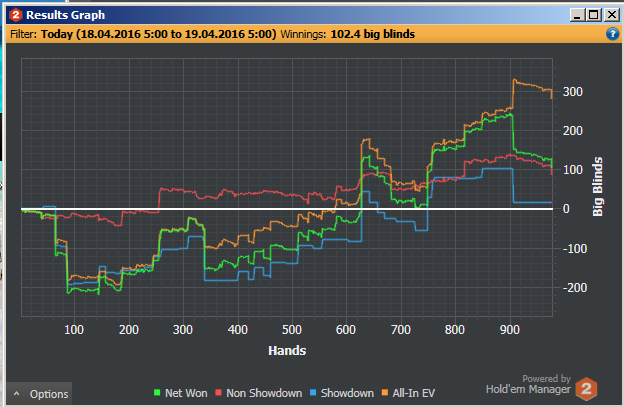The height and width of the screenshot is (407, 624).
Task: Toggle the Net Won green legend swatch
Action: [157, 393]
